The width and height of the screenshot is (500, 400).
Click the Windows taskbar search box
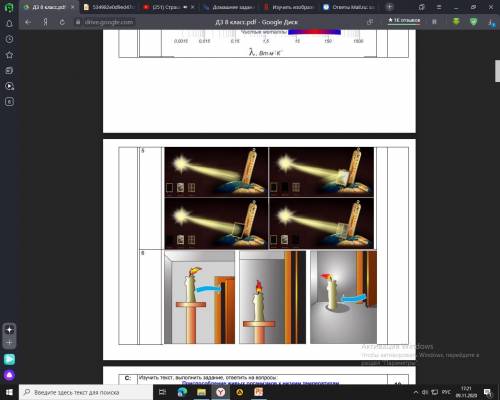(x=86, y=392)
